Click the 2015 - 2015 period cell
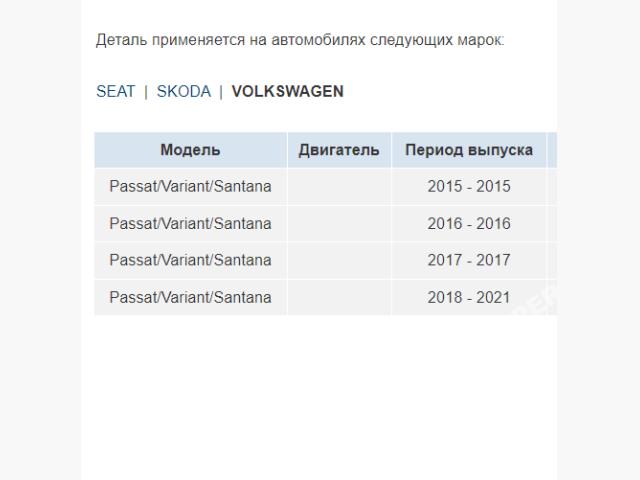The width and height of the screenshot is (640, 480). click(x=468, y=186)
